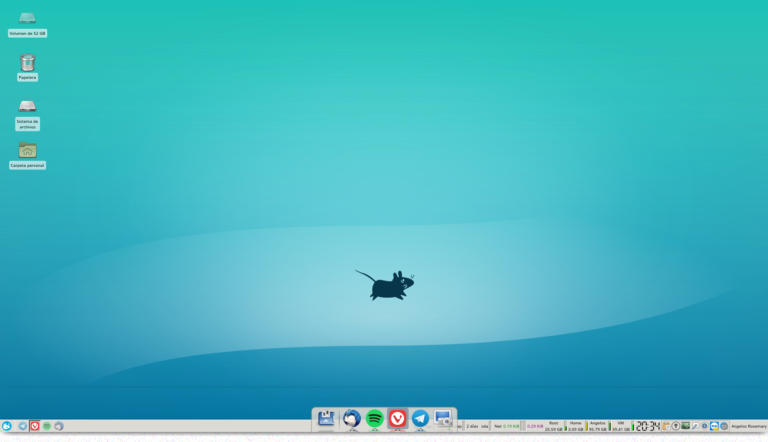The image size is (768, 442).
Task: Select the Carpeta personal home folder icon
Action: tap(27, 150)
